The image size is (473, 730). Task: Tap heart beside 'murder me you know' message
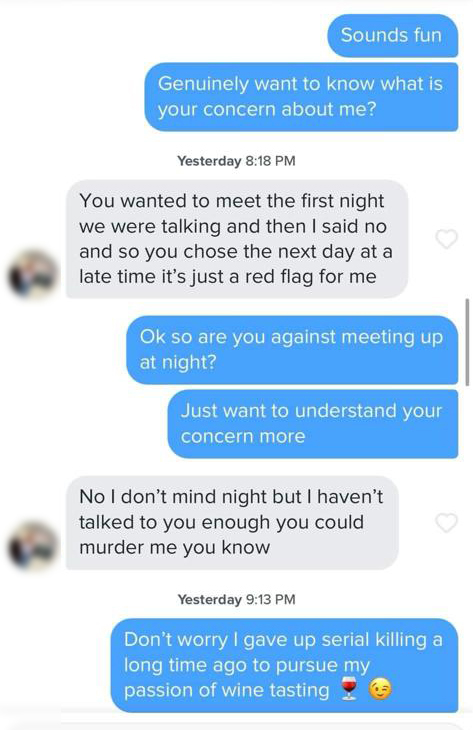pyautogui.click(x=446, y=522)
